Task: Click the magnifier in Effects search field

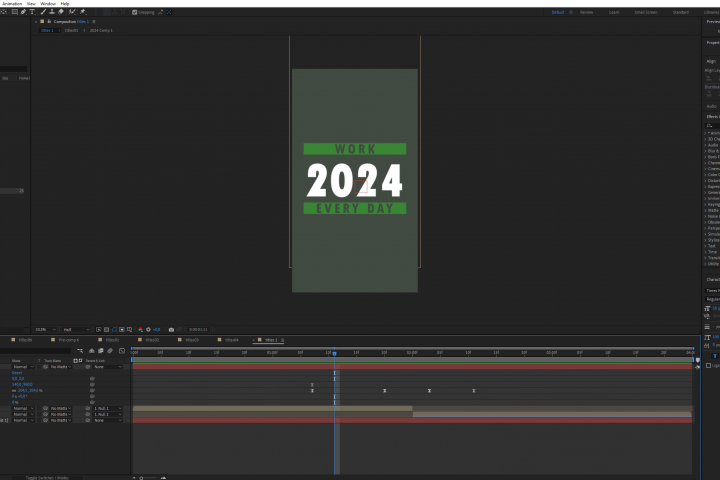Action: 709,125
